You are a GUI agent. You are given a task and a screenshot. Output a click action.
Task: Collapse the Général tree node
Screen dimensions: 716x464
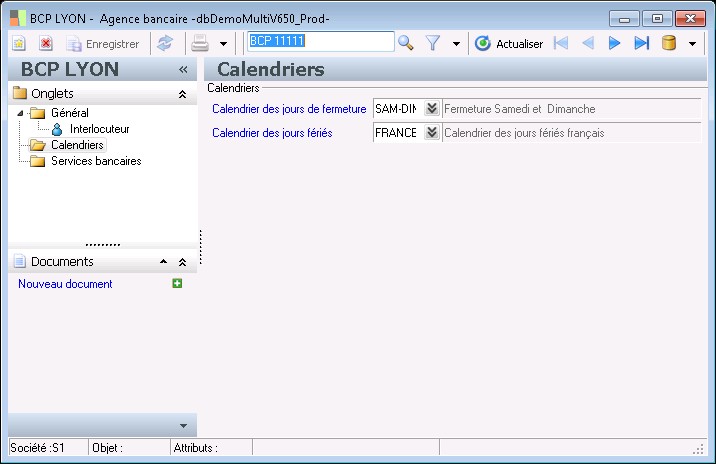point(20,113)
